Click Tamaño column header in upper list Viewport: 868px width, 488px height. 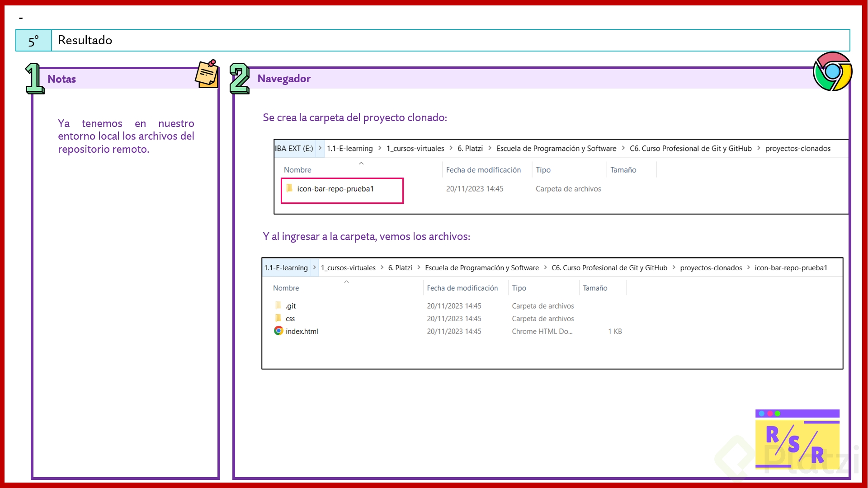click(x=623, y=170)
